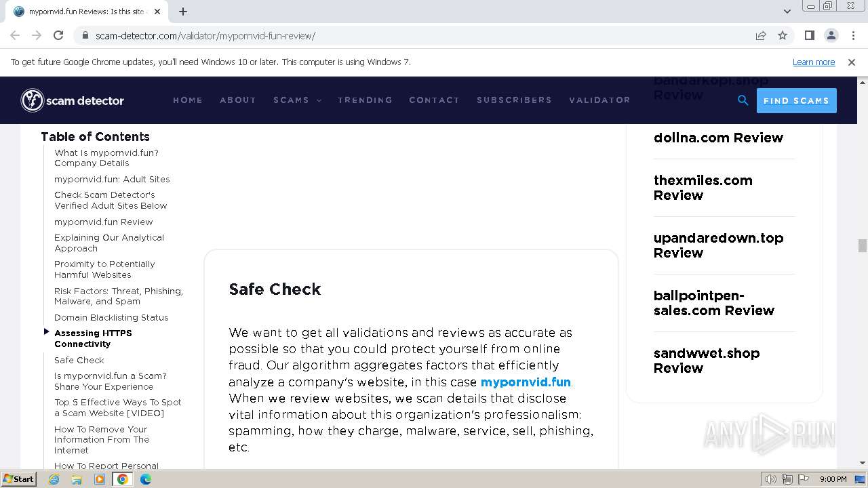Click the taskbar clock showing 9:00 PM
Image resolution: width=868 pixels, height=488 pixels.
coord(833,479)
